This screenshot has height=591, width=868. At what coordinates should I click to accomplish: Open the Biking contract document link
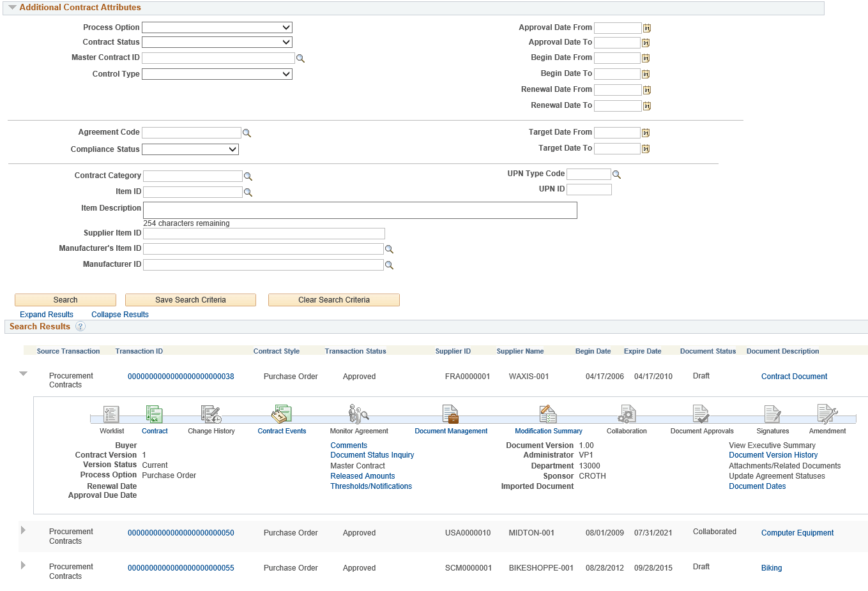pos(771,567)
